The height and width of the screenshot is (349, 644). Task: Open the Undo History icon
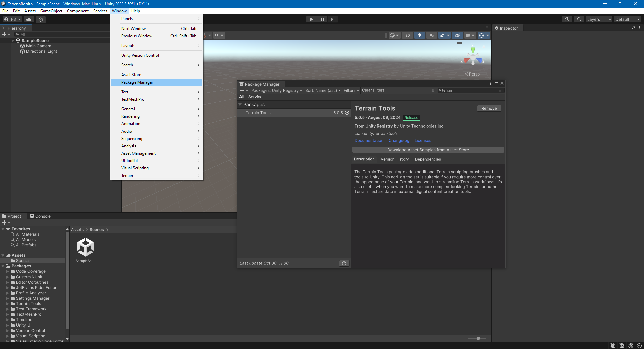click(567, 19)
